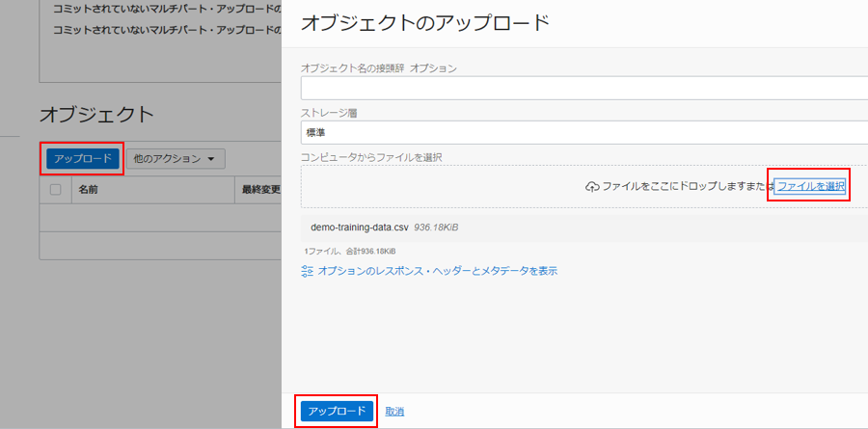
Task: Open the 他のアクション dropdown
Action: coord(175,158)
